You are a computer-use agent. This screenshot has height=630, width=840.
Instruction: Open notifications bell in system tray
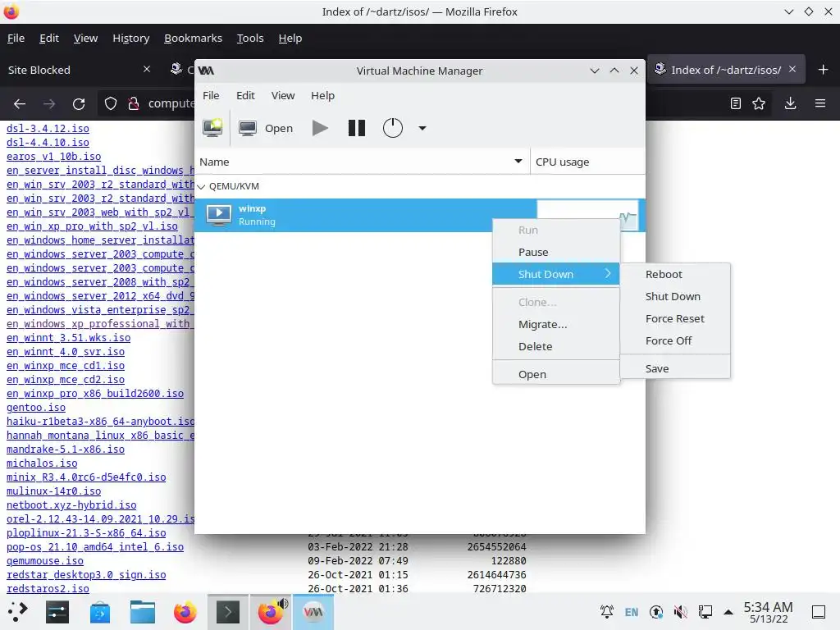[x=606, y=612]
